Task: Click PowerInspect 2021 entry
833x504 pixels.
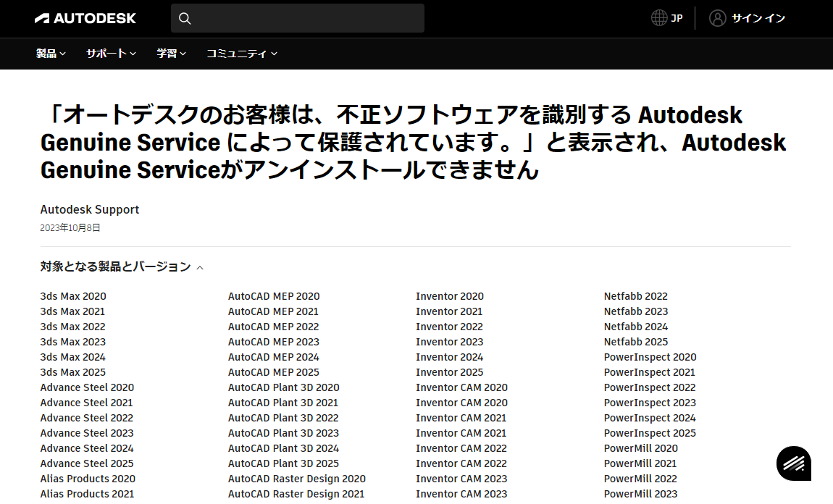Action: (649, 372)
